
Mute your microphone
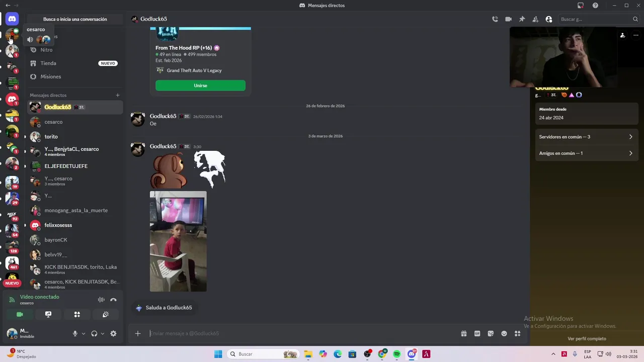click(75, 333)
